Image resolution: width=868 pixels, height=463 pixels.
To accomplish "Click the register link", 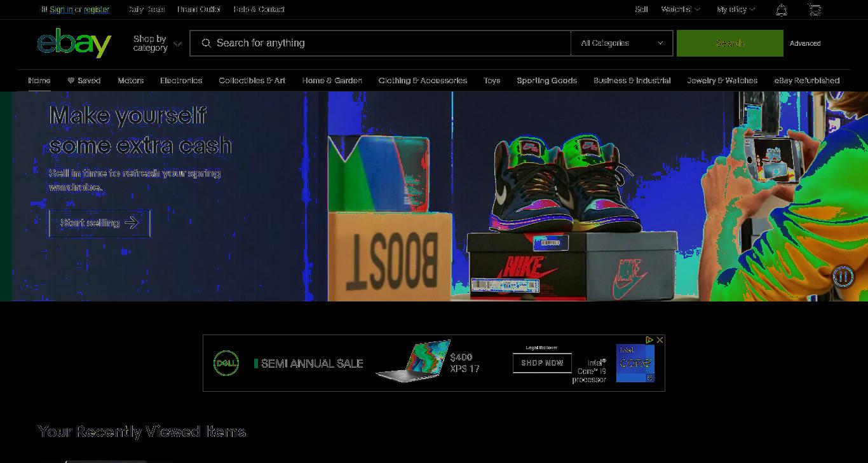I will point(97,10).
